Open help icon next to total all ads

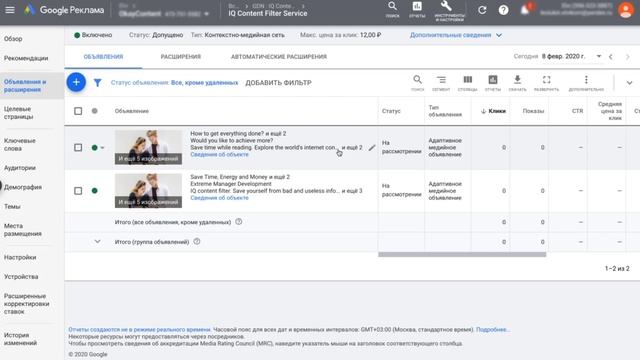click(239, 222)
